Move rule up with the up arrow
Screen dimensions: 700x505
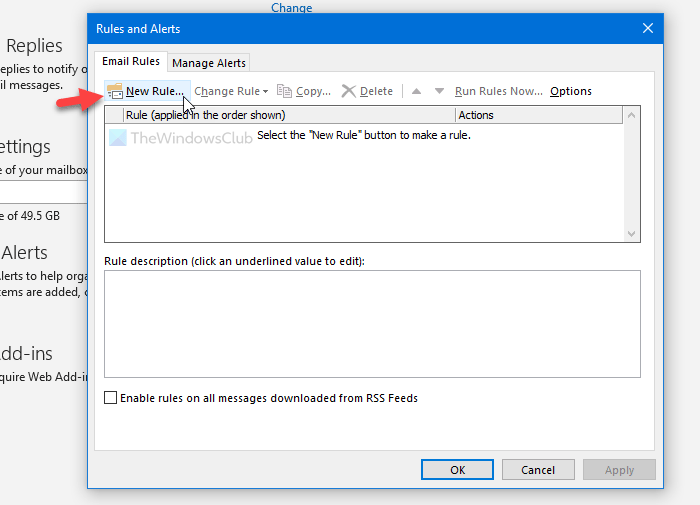tap(416, 91)
